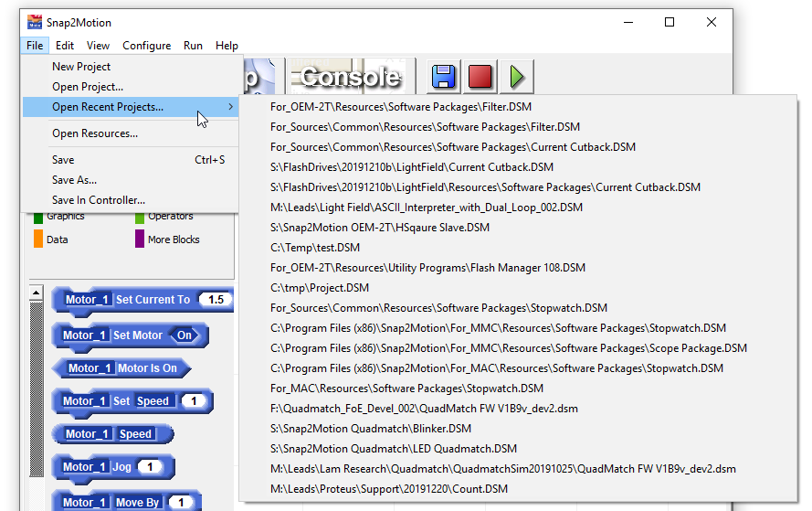812x511 pixels.
Task: Open the Console tab button
Action: pyautogui.click(x=351, y=77)
